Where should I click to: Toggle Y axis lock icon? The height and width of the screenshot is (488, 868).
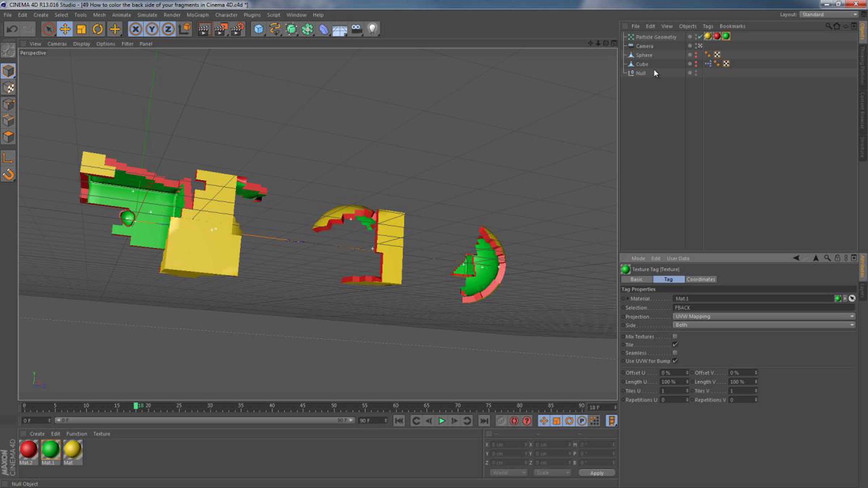152,29
